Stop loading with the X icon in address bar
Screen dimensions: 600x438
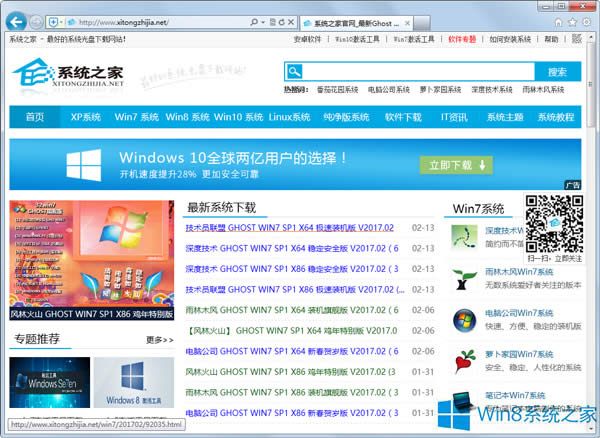[291, 22]
